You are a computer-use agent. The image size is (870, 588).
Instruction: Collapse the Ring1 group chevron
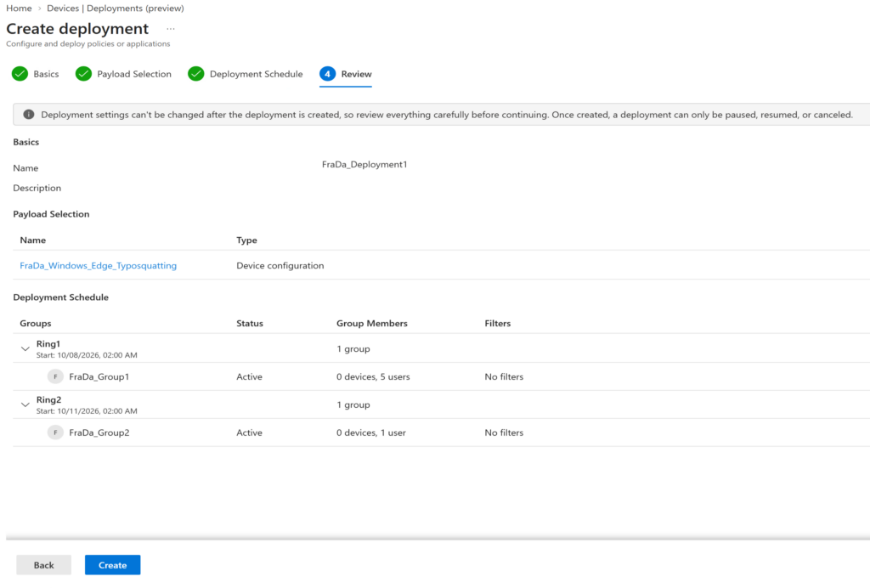[25, 349]
